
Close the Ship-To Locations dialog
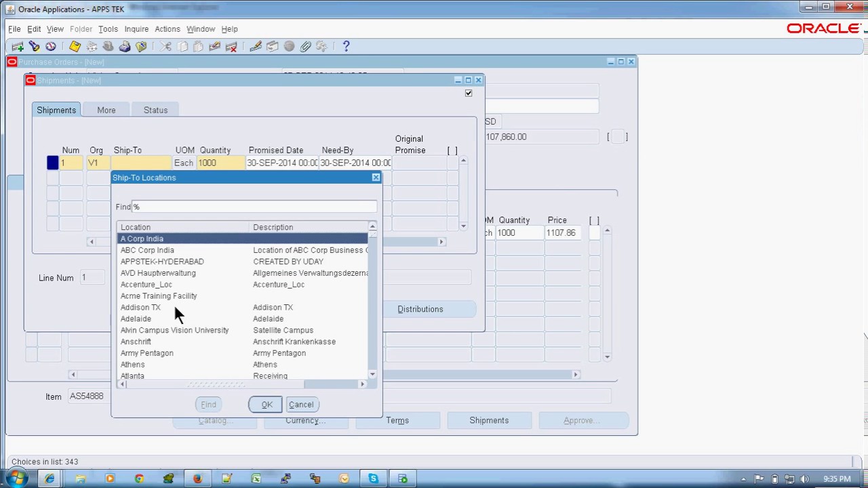(376, 178)
